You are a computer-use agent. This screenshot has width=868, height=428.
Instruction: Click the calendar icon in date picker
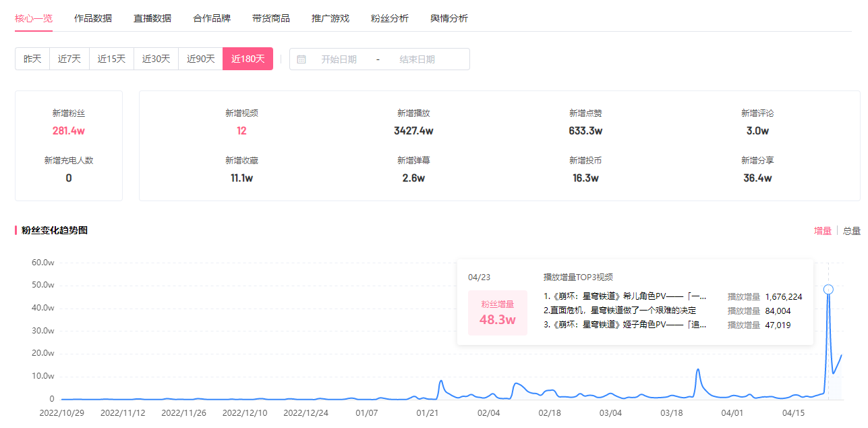301,59
